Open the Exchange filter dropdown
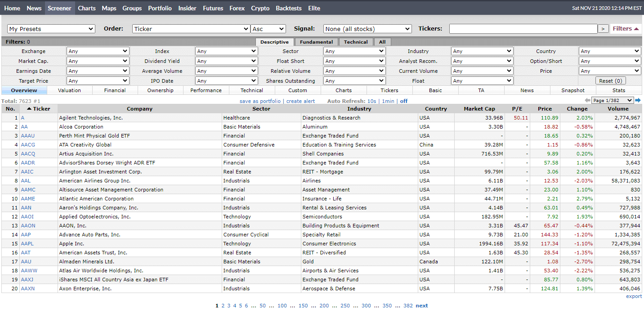644x311 pixels. pyautogui.click(x=98, y=51)
